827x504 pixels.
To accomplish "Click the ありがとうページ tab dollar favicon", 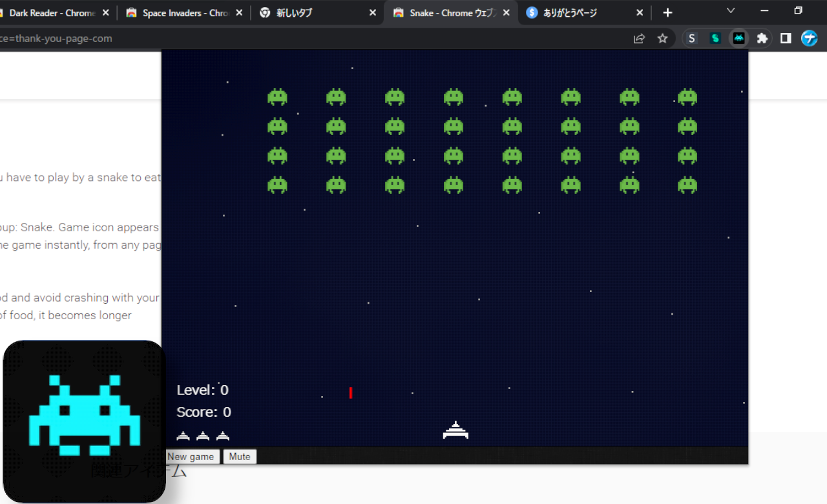I will (x=532, y=13).
